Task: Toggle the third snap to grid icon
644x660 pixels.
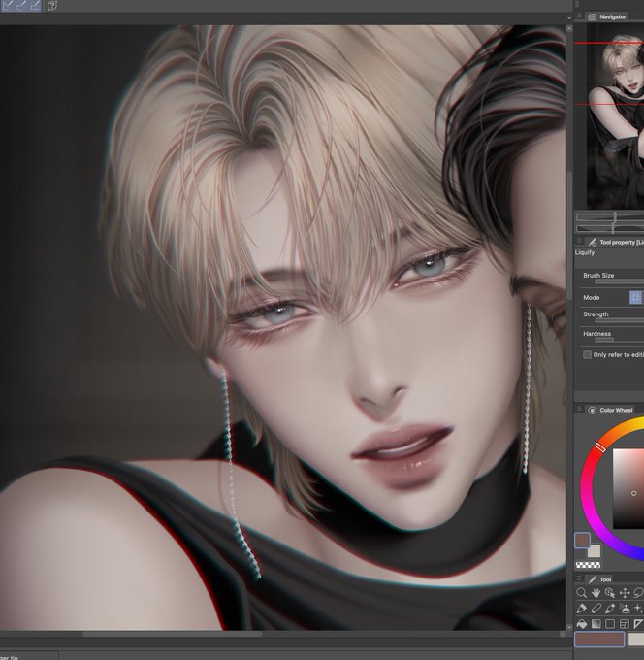Action: (x=35, y=5)
